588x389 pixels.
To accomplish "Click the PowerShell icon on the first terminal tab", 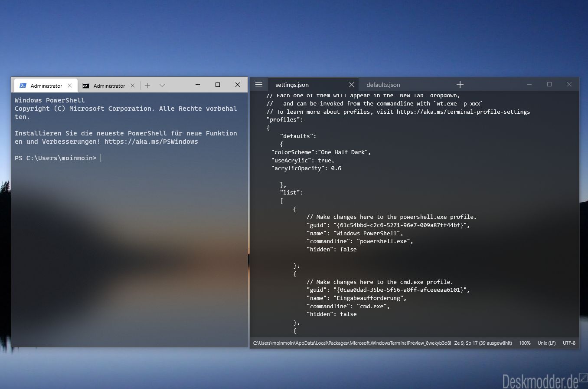I will (23, 86).
